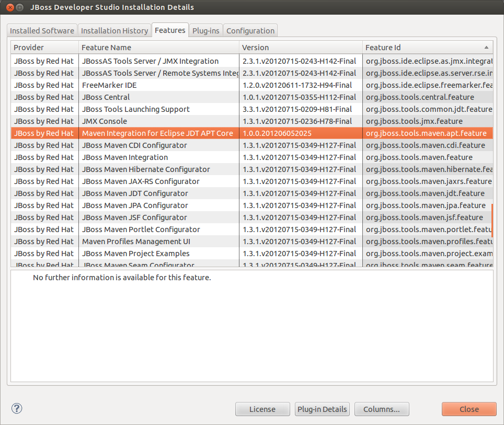Open the Installation History tab

point(114,30)
